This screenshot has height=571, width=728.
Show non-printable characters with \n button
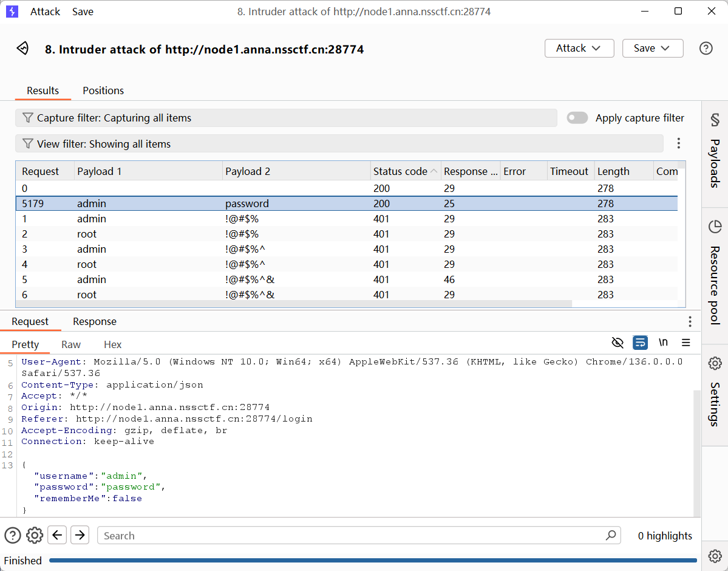click(x=663, y=343)
